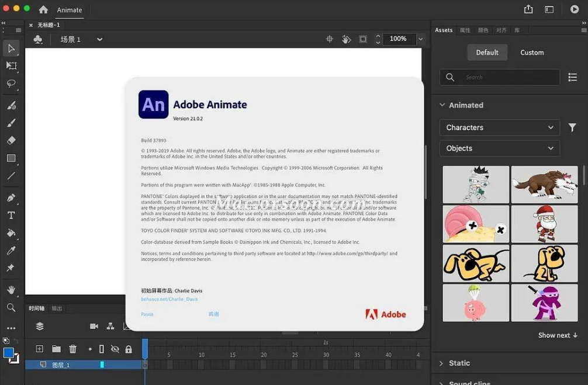Toggle hide all layers eye

(x=115, y=349)
